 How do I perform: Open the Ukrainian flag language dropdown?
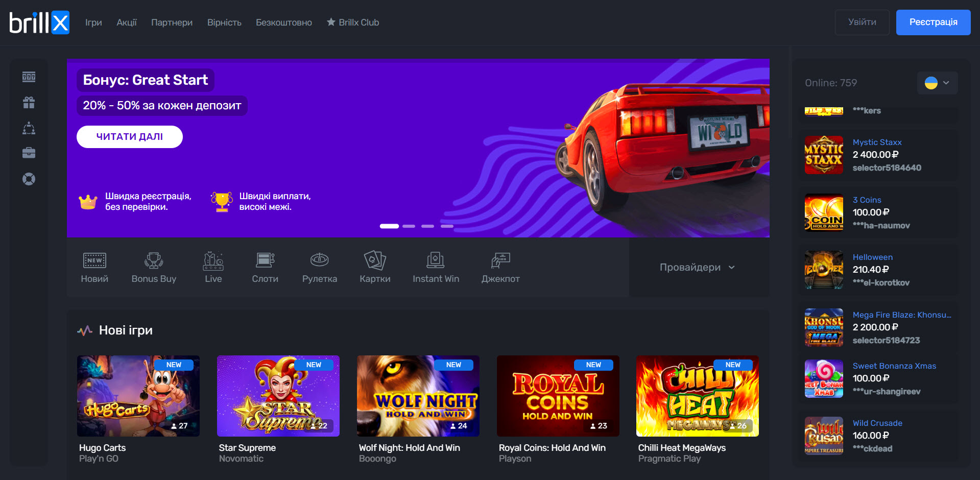[x=937, y=83]
